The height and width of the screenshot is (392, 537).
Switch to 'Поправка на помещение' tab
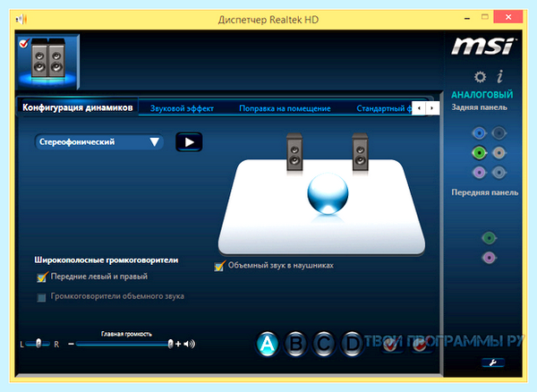pos(285,108)
